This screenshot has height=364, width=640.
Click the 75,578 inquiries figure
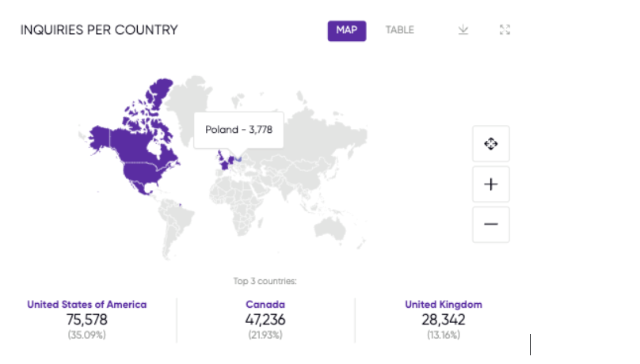tap(87, 320)
